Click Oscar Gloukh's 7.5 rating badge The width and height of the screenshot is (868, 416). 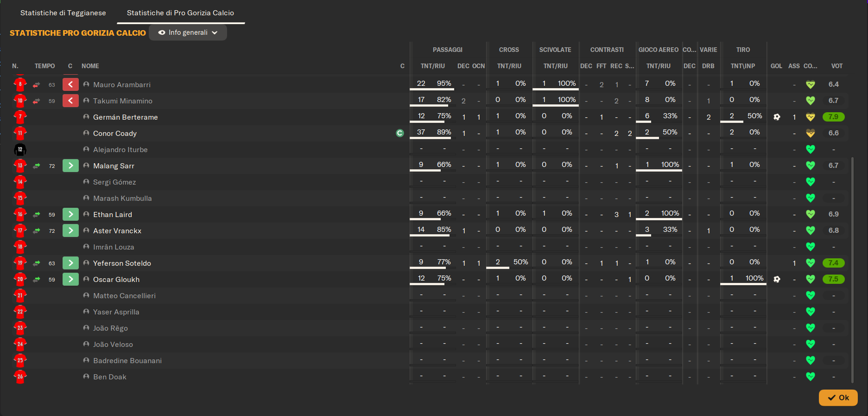click(834, 279)
